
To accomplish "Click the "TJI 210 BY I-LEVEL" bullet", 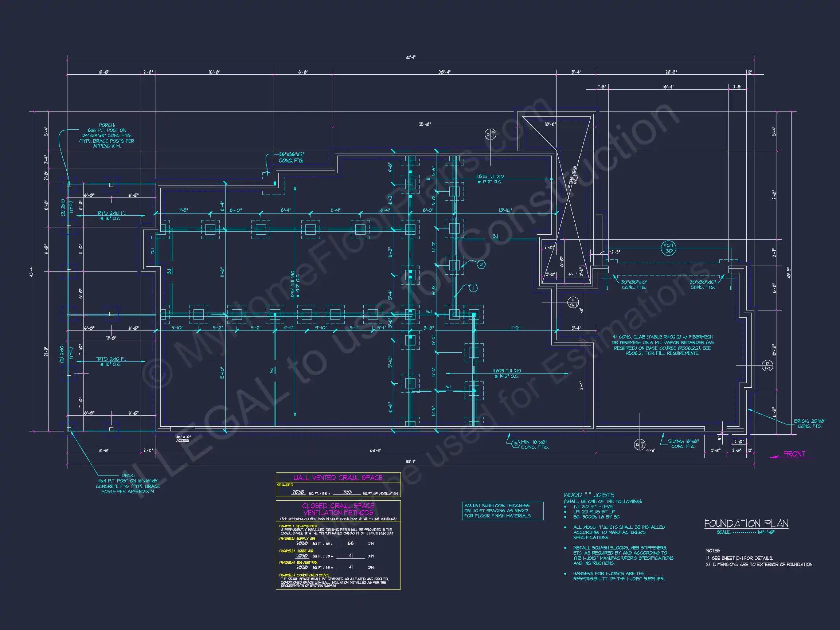I will tap(594, 506).
